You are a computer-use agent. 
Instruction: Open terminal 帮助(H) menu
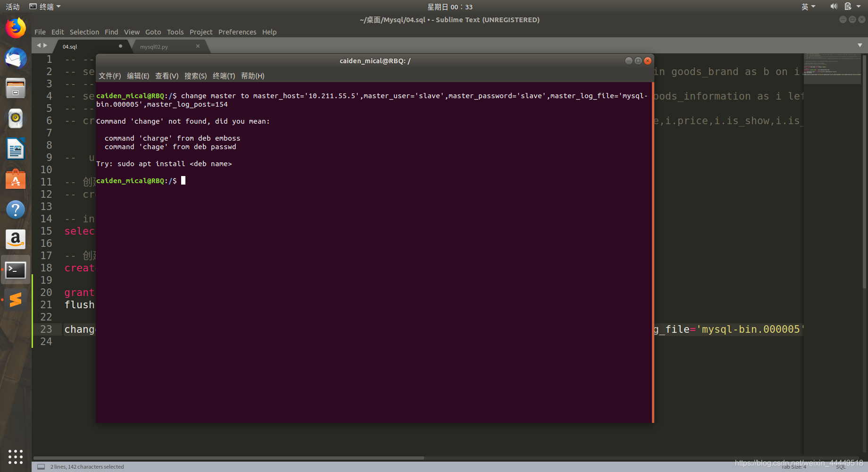(x=252, y=76)
